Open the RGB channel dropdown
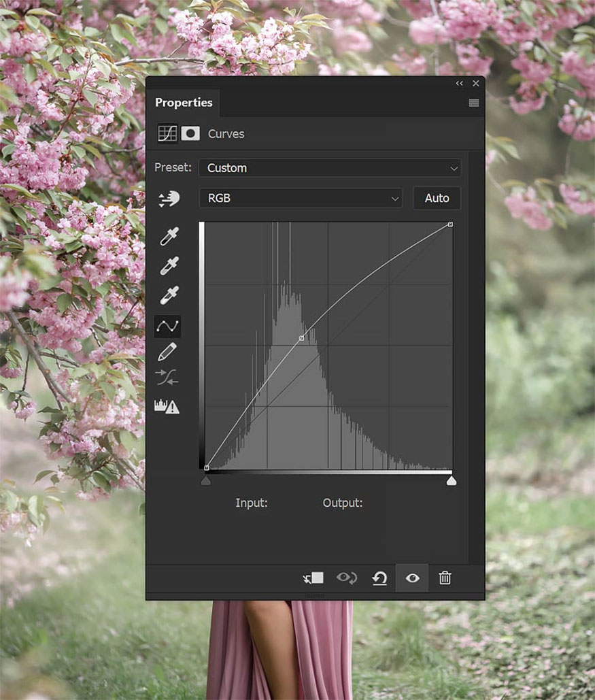This screenshot has height=700, width=595. point(301,198)
